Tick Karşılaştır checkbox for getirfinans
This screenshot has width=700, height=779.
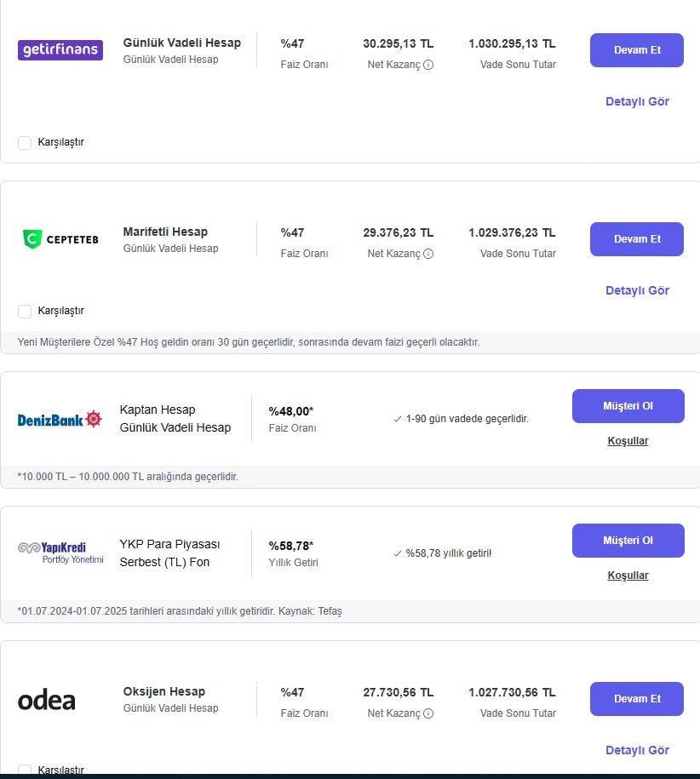(25, 143)
